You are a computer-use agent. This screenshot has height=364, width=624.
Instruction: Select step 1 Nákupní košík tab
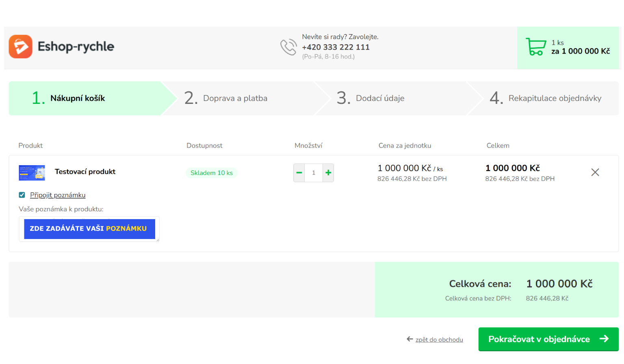coord(77,98)
